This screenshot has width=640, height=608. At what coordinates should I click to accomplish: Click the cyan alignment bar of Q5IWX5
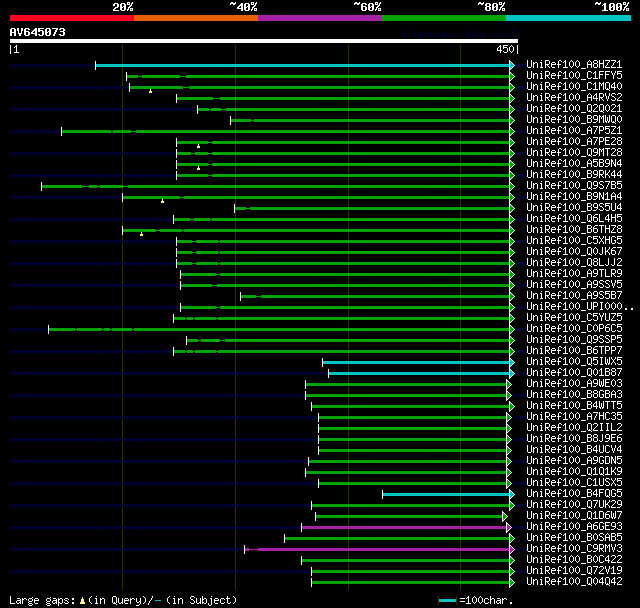click(416, 362)
